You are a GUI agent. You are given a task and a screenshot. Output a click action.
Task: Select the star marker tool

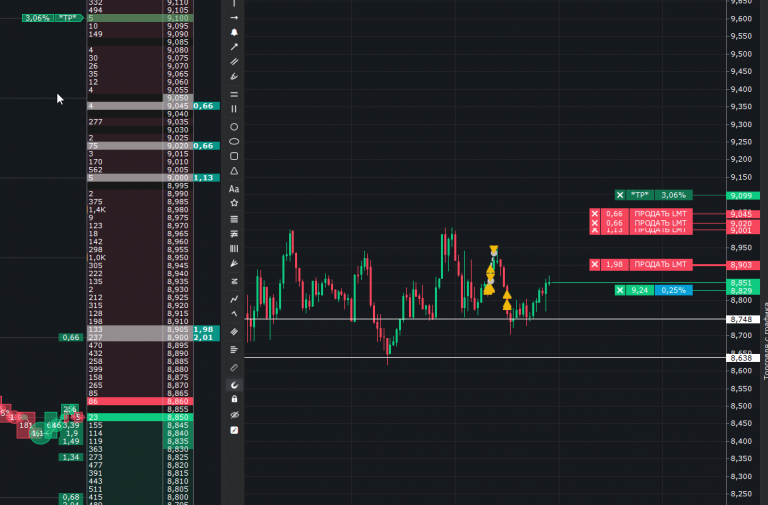(x=234, y=203)
